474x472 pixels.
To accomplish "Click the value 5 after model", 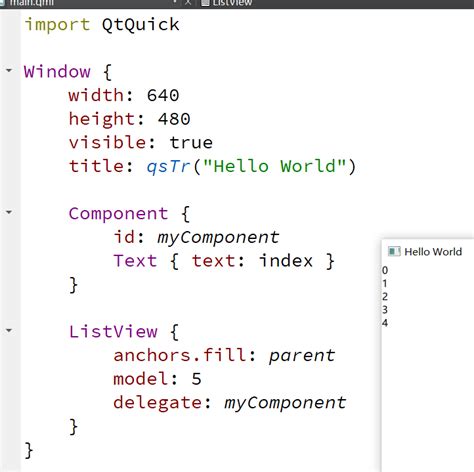I will pyautogui.click(x=196, y=379).
